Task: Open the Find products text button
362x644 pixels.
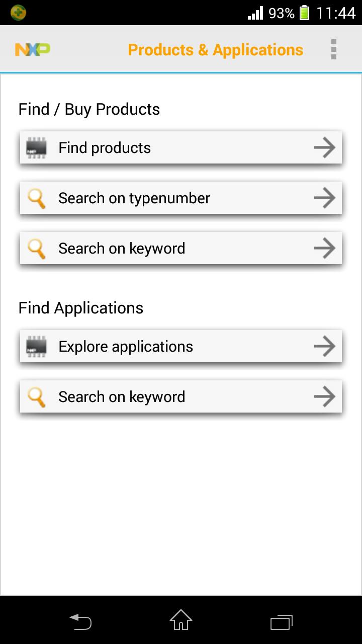Action: pos(105,148)
